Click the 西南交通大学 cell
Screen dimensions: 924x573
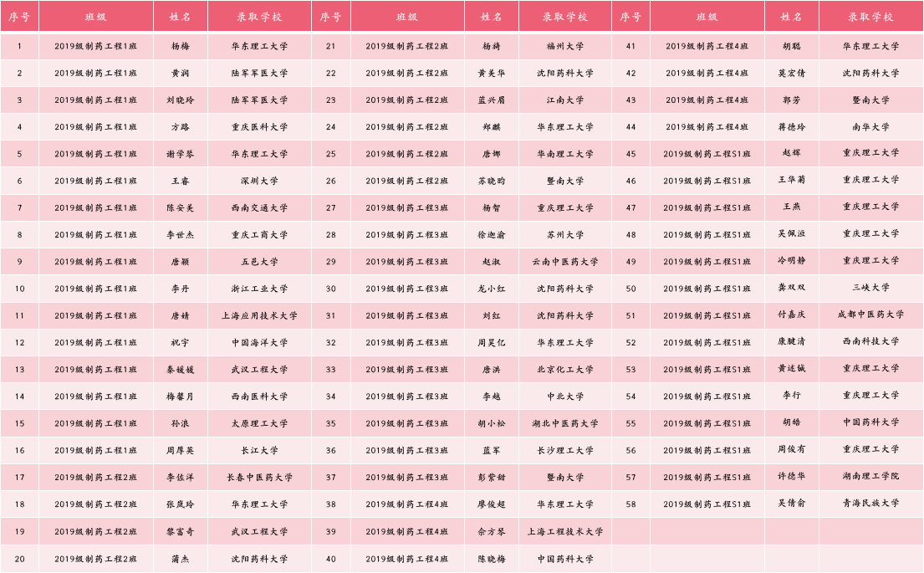click(x=259, y=208)
